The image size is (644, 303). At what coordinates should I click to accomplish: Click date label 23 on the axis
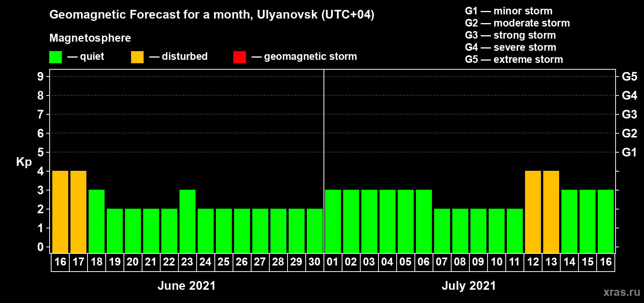(187, 262)
